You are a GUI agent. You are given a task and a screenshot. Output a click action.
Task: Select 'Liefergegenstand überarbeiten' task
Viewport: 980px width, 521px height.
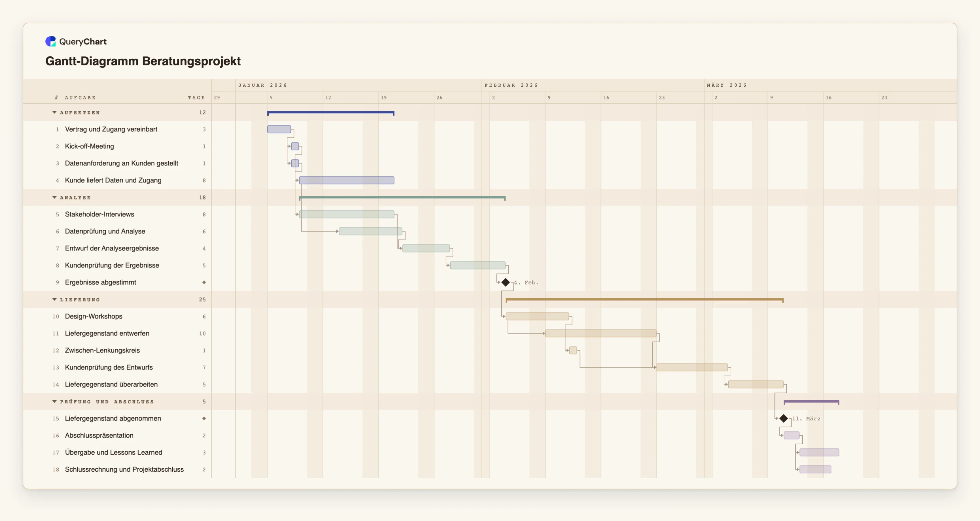pos(111,385)
